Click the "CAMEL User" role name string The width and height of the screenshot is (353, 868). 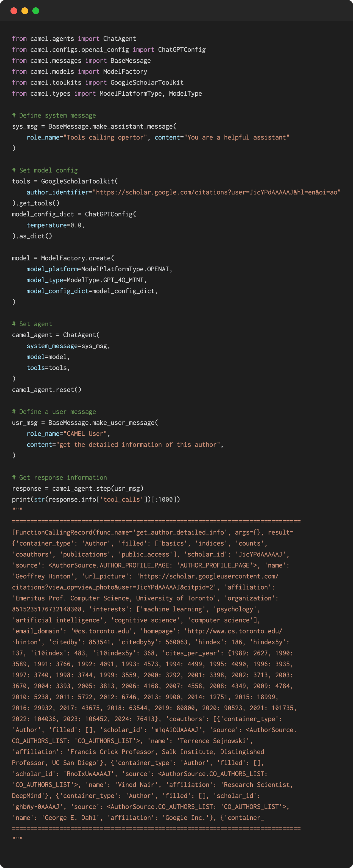[x=85, y=434]
